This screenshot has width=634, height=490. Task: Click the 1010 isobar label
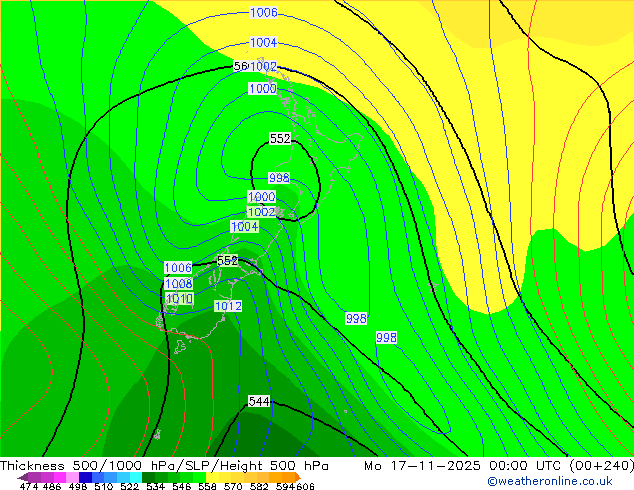pyautogui.click(x=179, y=299)
